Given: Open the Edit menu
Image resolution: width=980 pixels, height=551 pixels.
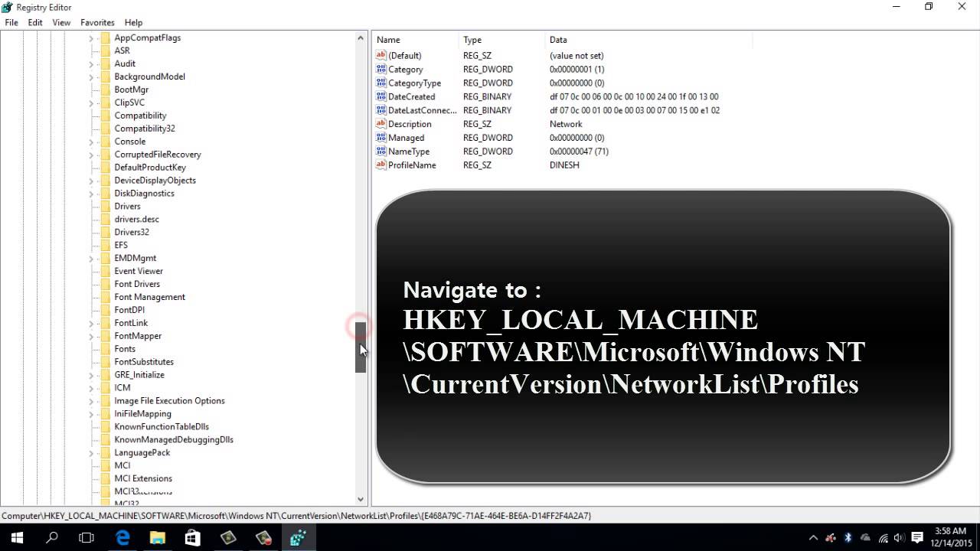Looking at the screenshot, I should [35, 23].
